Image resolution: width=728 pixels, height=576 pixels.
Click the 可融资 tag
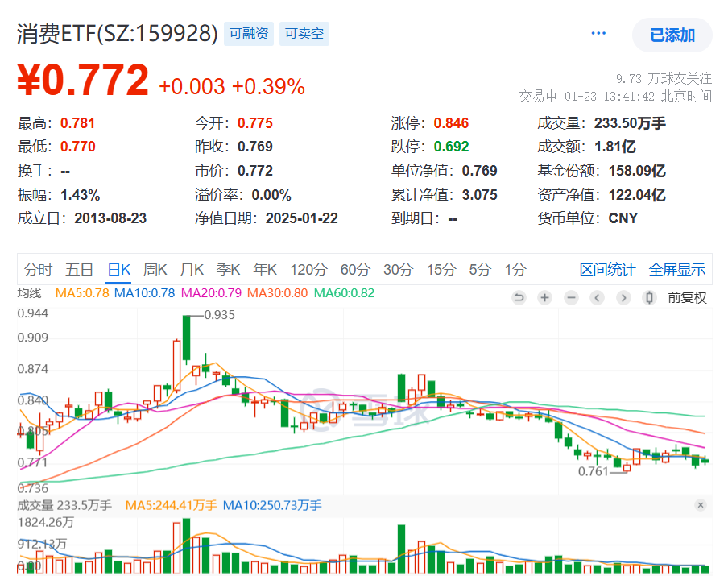pos(249,34)
